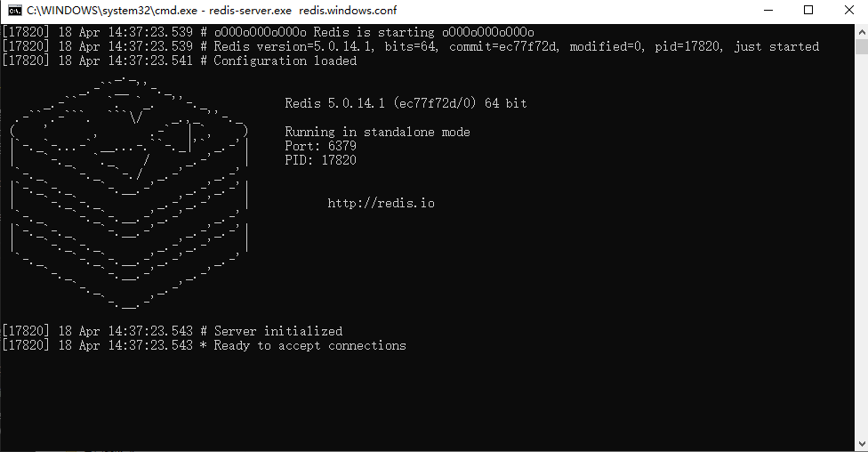This screenshot has width=868, height=452.
Task: Click the 'Configuration loaded' log line
Action: [x=180, y=61]
